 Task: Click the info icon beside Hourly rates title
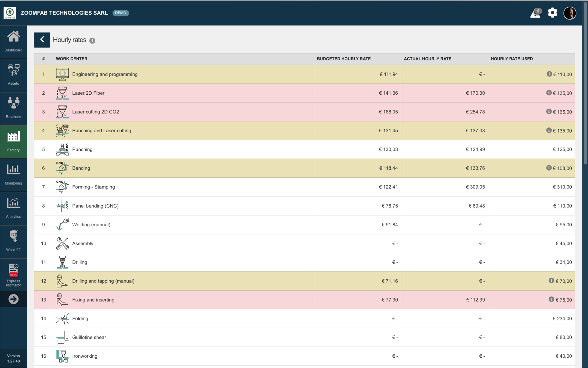92,41
